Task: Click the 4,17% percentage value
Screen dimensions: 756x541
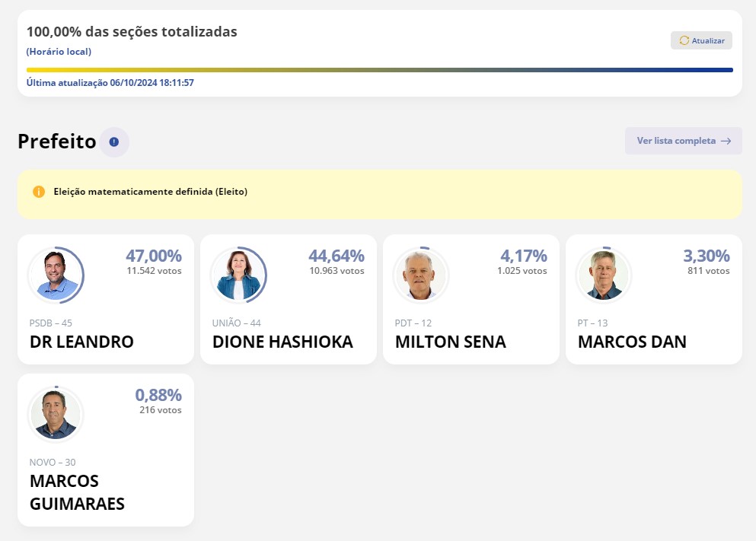Action: pyautogui.click(x=524, y=256)
